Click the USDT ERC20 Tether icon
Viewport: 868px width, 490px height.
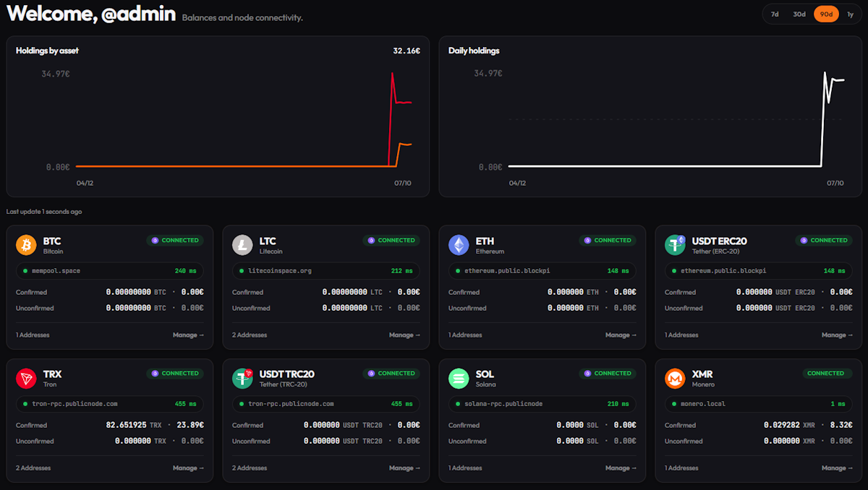tap(675, 245)
